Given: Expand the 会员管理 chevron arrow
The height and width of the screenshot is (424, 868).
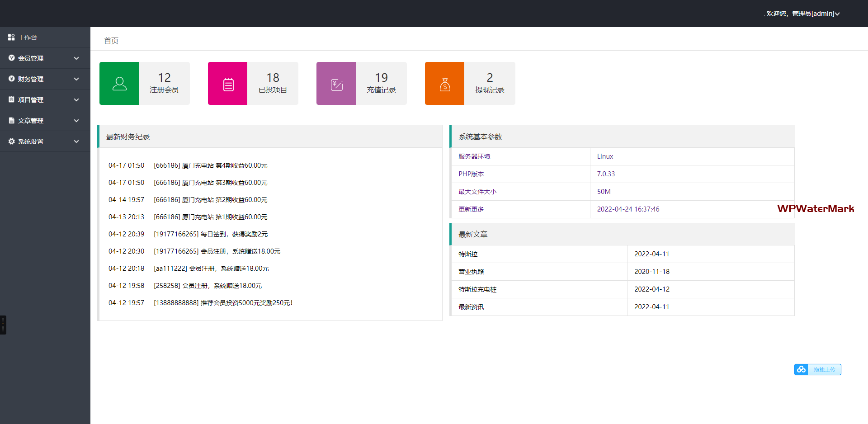Looking at the screenshot, I should pyautogui.click(x=76, y=58).
